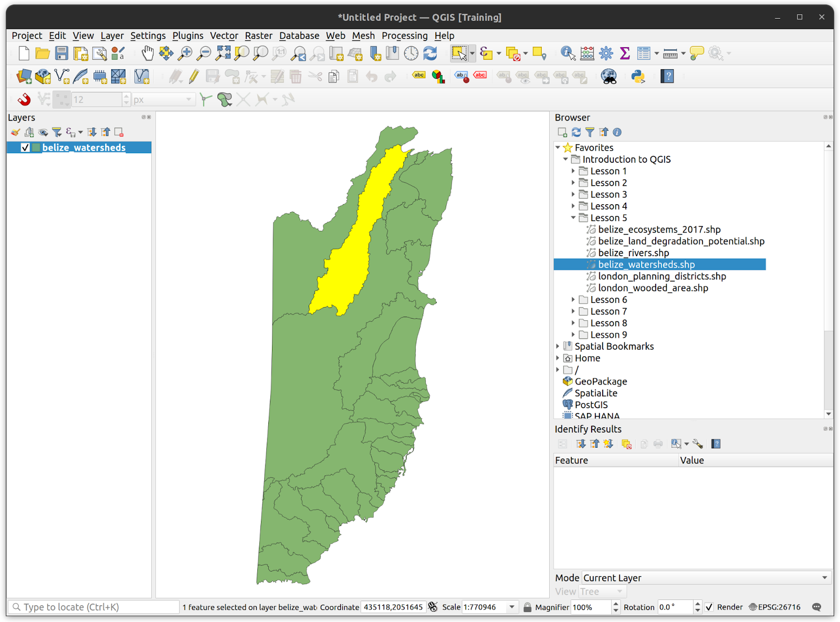Open the Mode Current Layer dropdown
The height and width of the screenshot is (622, 840).
706,578
